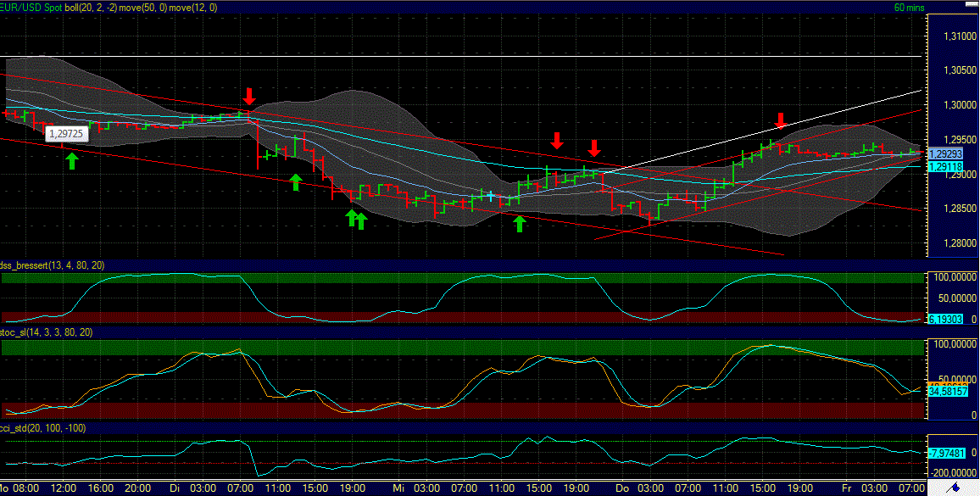Click the double green up arrows near 19:00

click(355, 220)
